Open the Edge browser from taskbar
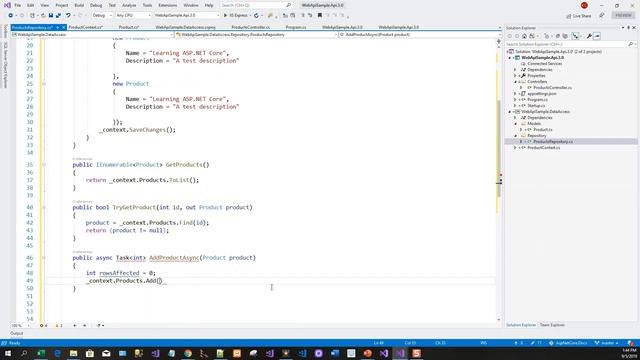The image size is (640, 360). pos(57,353)
